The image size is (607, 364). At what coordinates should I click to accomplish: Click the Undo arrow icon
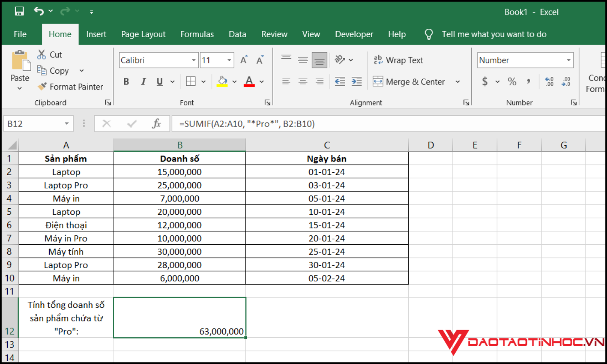[39, 11]
